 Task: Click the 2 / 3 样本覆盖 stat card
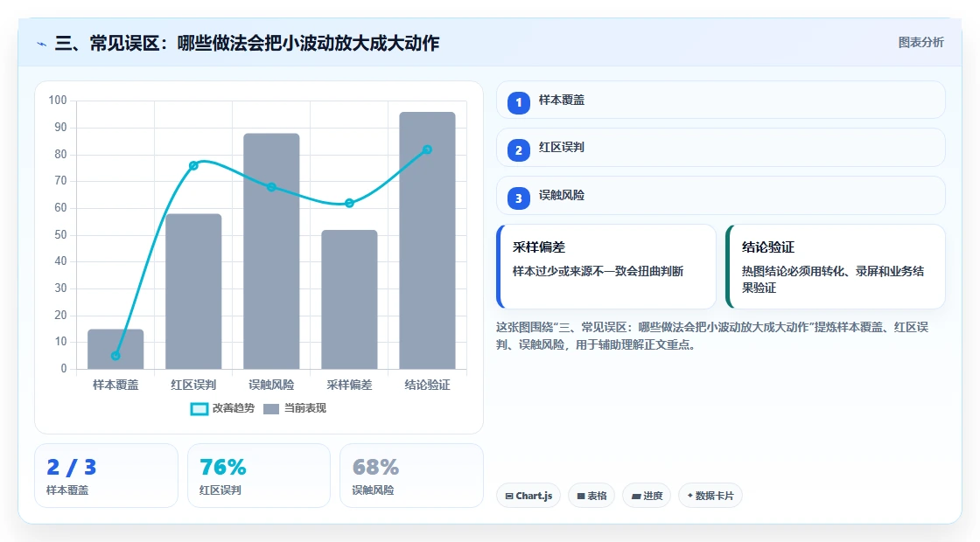point(106,476)
